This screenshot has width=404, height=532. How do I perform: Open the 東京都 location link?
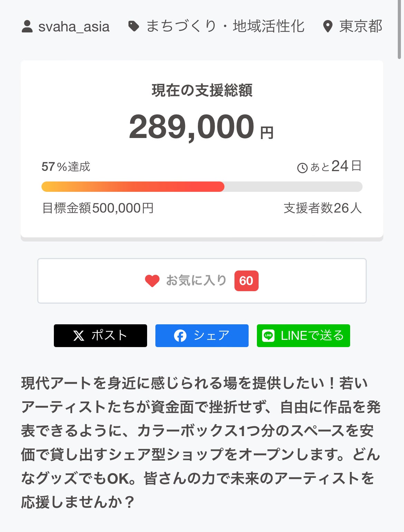click(360, 27)
